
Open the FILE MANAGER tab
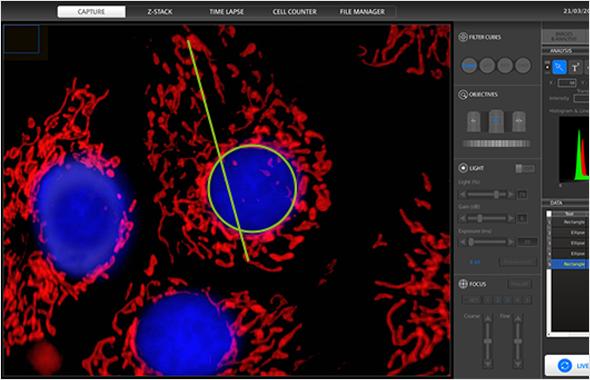click(x=362, y=12)
